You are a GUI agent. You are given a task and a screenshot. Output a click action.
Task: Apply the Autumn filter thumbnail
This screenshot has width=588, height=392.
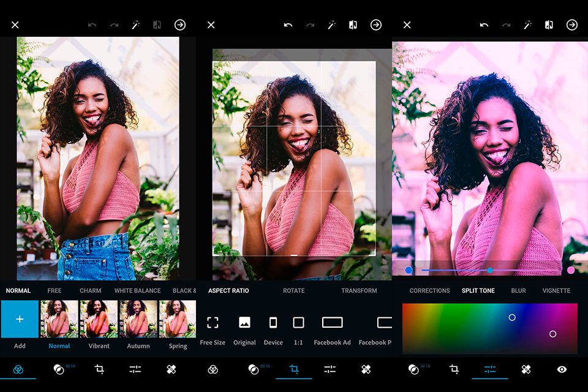pyautogui.click(x=138, y=319)
